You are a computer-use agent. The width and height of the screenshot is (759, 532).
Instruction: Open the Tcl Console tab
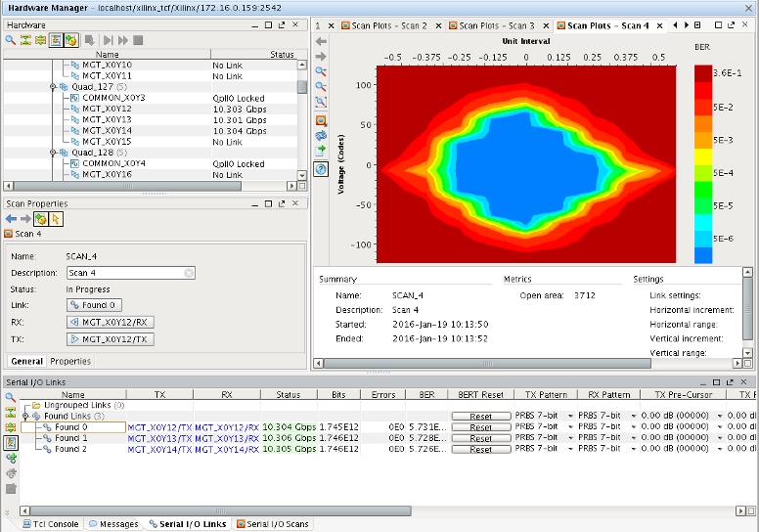tap(51, 524)
